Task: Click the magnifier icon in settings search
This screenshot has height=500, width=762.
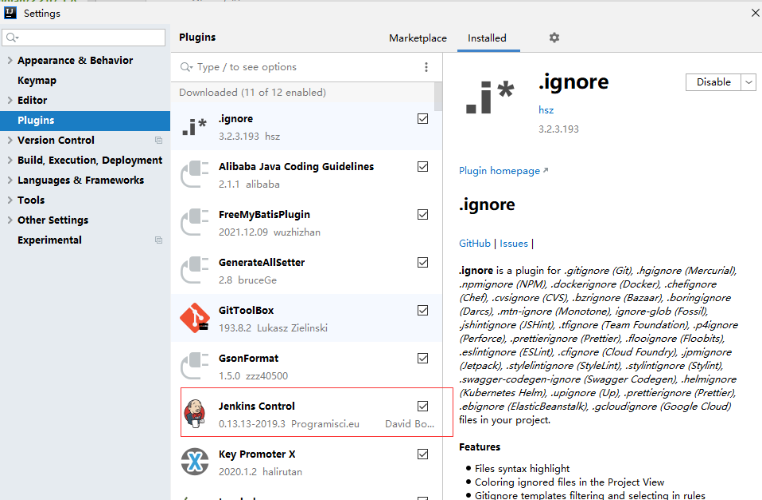Action: pyautogui.click(x=12, y=37)
